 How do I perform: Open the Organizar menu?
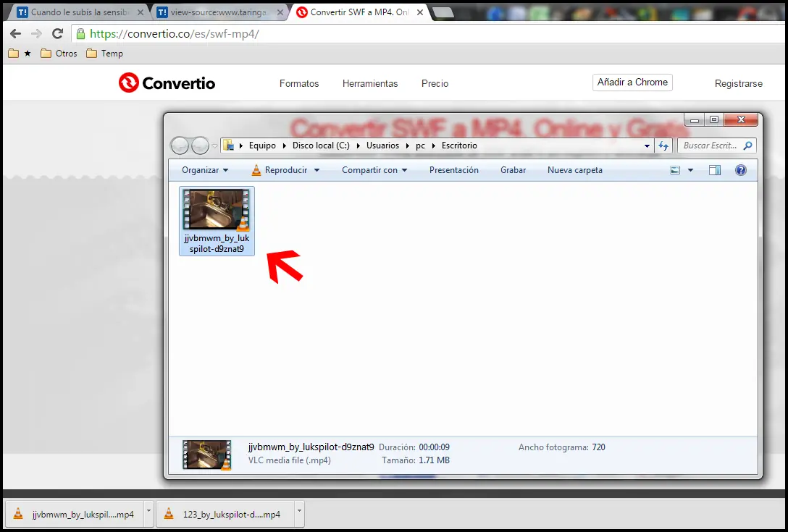point(205,170)
